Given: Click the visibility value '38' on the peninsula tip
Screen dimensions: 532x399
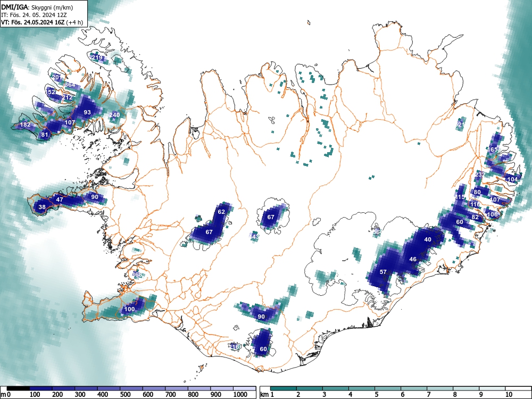Looking at the screenshot, I should tap(42, 207).
